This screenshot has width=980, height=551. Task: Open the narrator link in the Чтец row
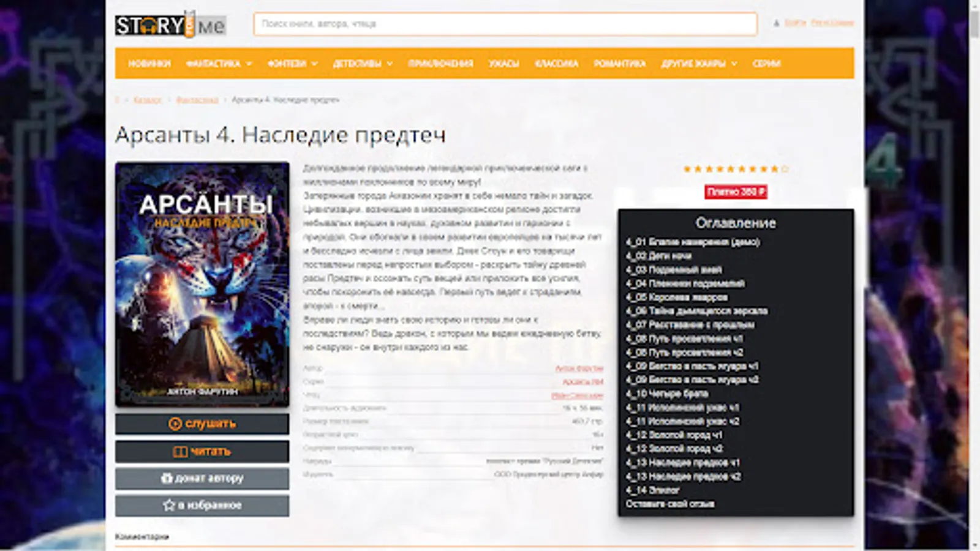577,395
